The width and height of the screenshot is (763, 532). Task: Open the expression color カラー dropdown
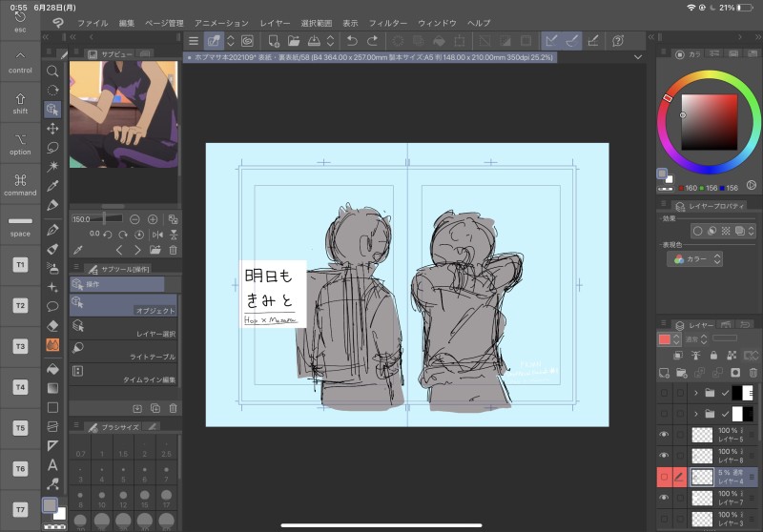point(694,259)
